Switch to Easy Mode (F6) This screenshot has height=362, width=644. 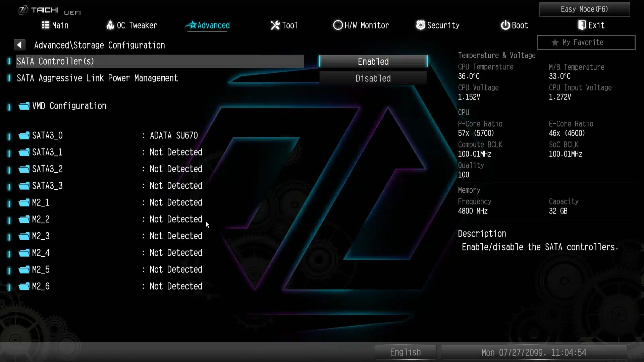[584, 9]
